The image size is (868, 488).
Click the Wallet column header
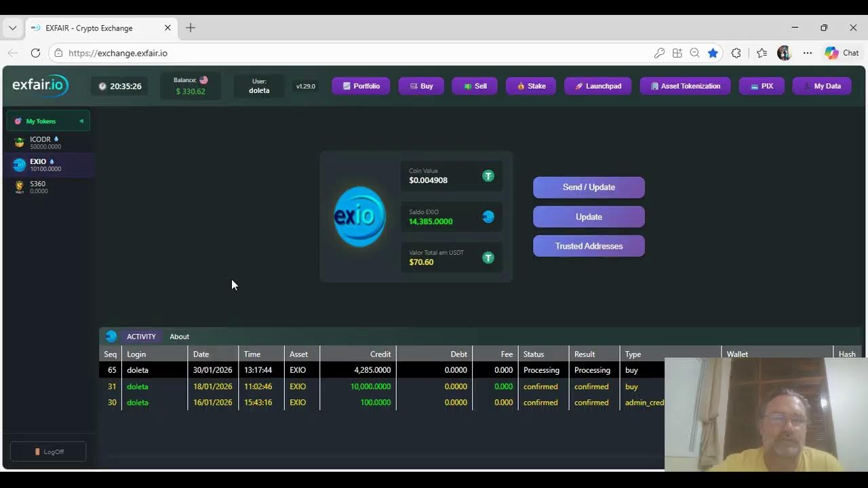coord(777,354)
